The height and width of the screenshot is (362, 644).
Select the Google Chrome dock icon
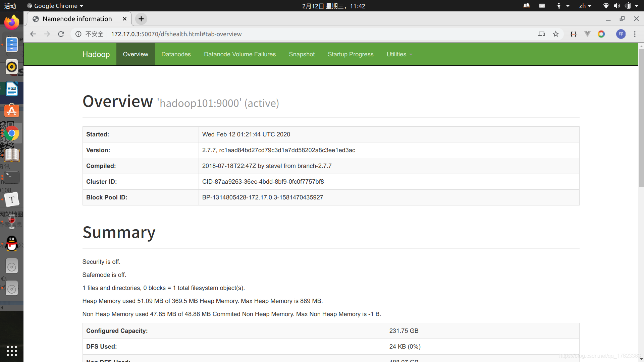(12, 133)
